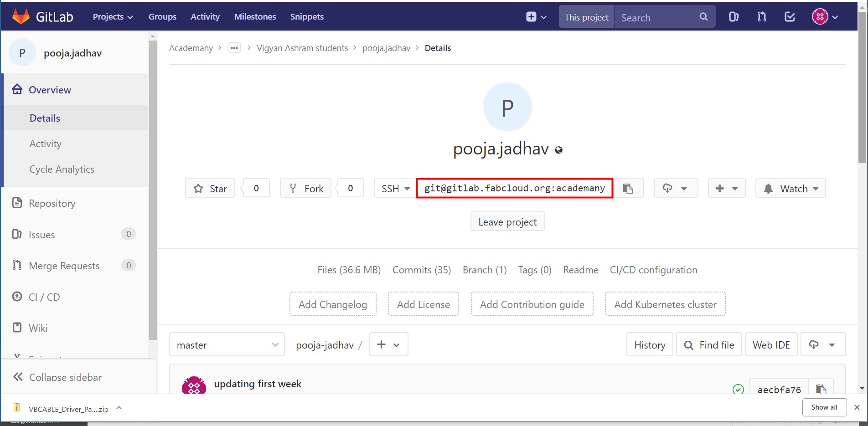Open Merge Requests icon in top navbar
Screen dimensions: 868x426
(762, 17)
